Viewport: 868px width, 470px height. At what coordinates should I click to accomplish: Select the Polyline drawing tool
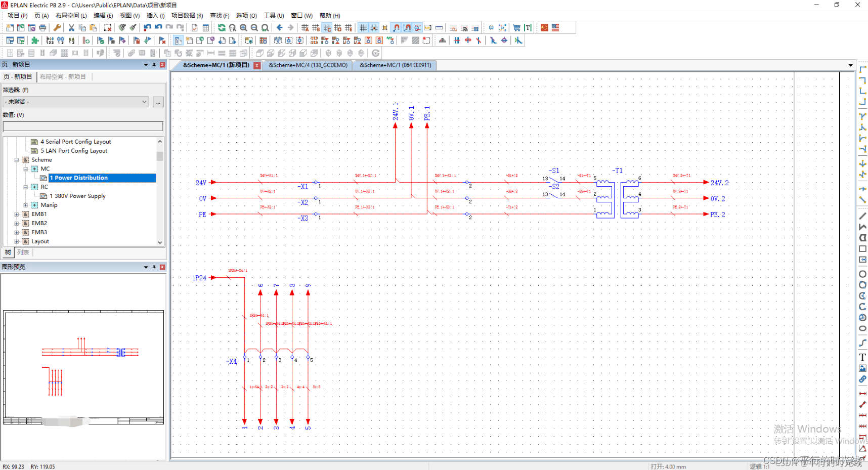(862, 227)
